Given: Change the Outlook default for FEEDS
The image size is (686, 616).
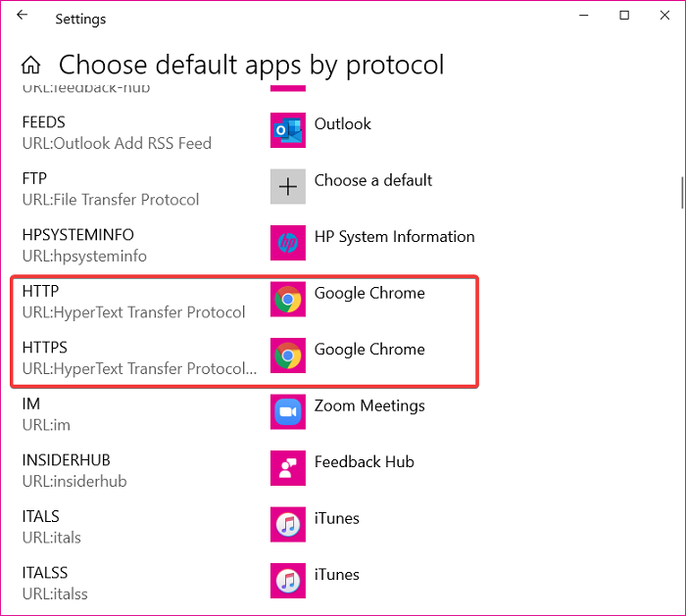Looking at the screenshot, I should [343, 124].
